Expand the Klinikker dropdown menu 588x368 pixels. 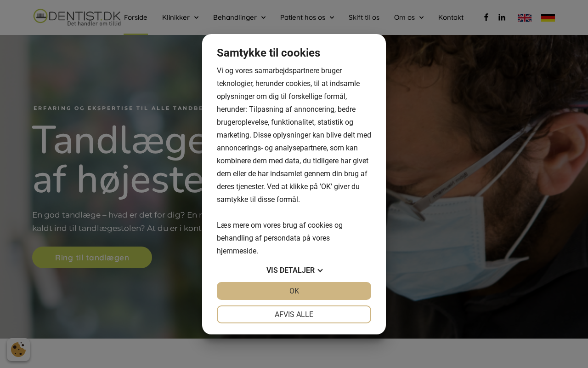pyautogui.click(x=181, y=17)
